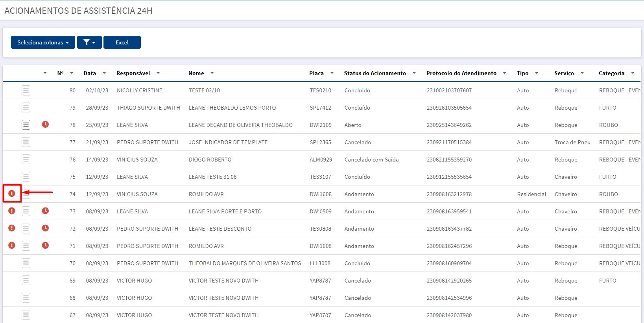Click red clock icon in row 73
The image size is (644, 323).
click(46, 211)
